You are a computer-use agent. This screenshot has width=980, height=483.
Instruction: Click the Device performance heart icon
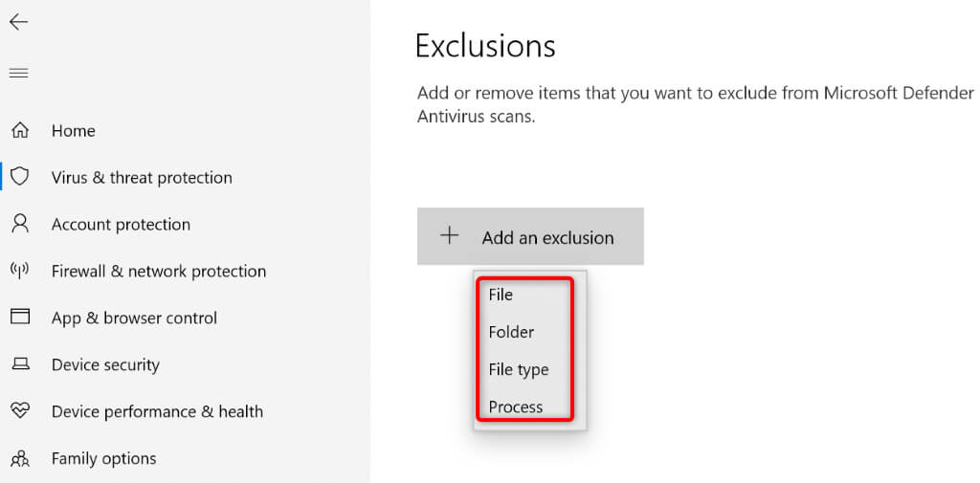coord(19,411)
